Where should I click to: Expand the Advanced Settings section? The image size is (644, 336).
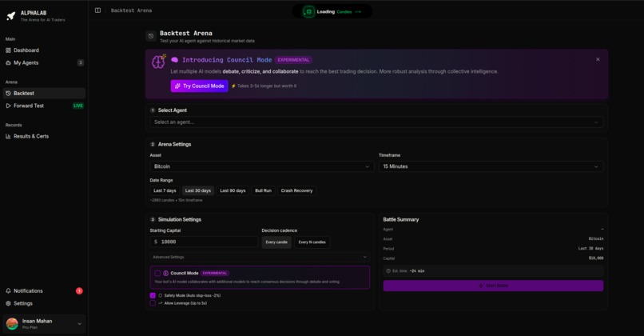(260, 257)
